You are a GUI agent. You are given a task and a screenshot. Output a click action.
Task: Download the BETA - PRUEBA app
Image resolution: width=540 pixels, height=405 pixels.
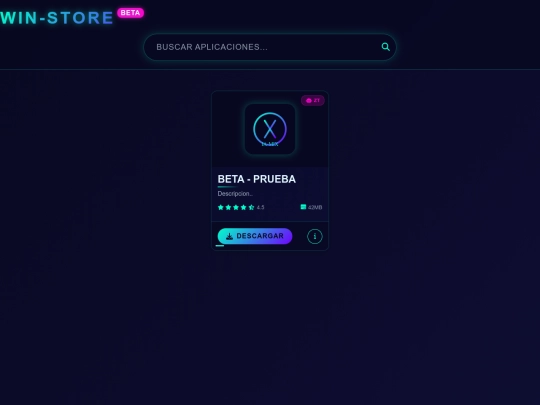point(255,236)
